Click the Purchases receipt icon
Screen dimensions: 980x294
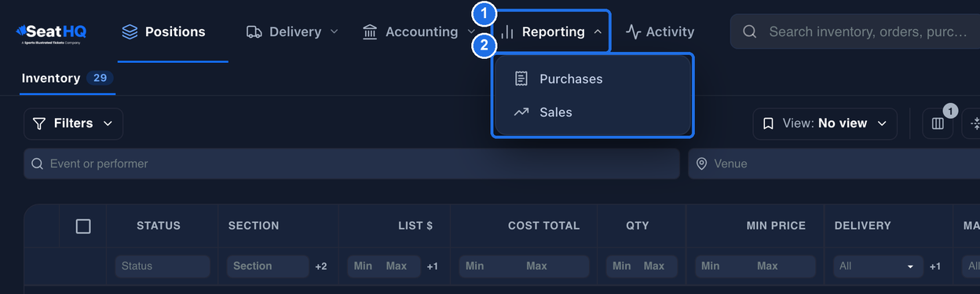click(521, 79)
